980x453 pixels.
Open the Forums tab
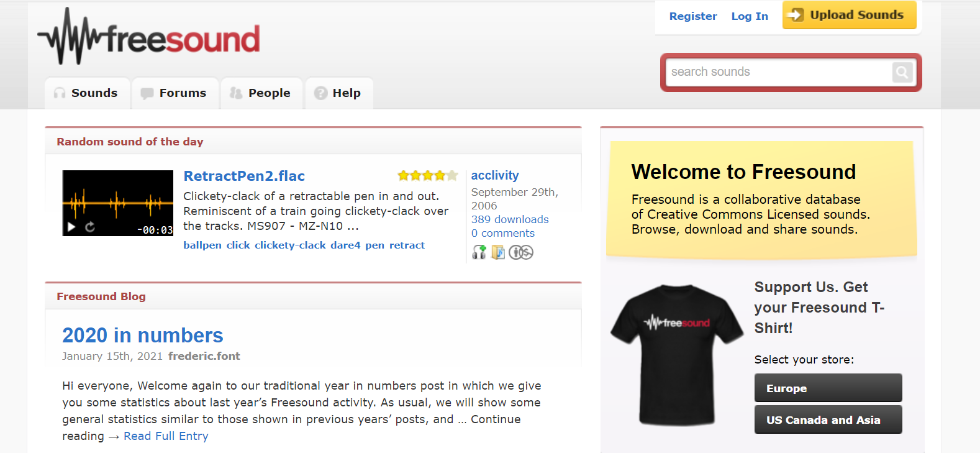pyautogui.click(x=175, y=93)
